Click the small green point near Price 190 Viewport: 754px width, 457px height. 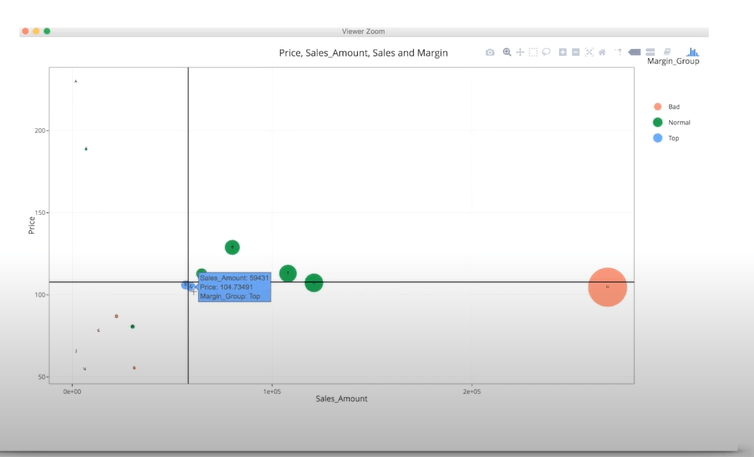(86, 149)
